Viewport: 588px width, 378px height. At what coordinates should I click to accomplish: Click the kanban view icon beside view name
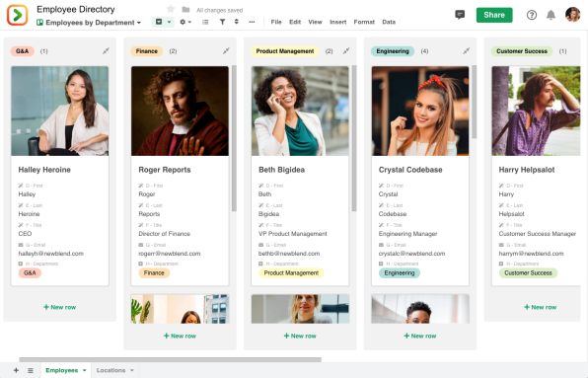39,23
